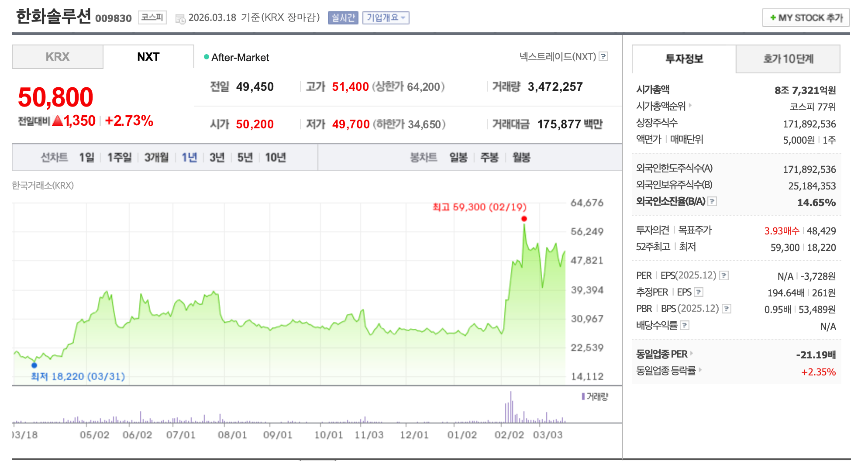This screenshot has height=461, width=868.
Task: Click the 전일 value 49,450
Action: 255,87
